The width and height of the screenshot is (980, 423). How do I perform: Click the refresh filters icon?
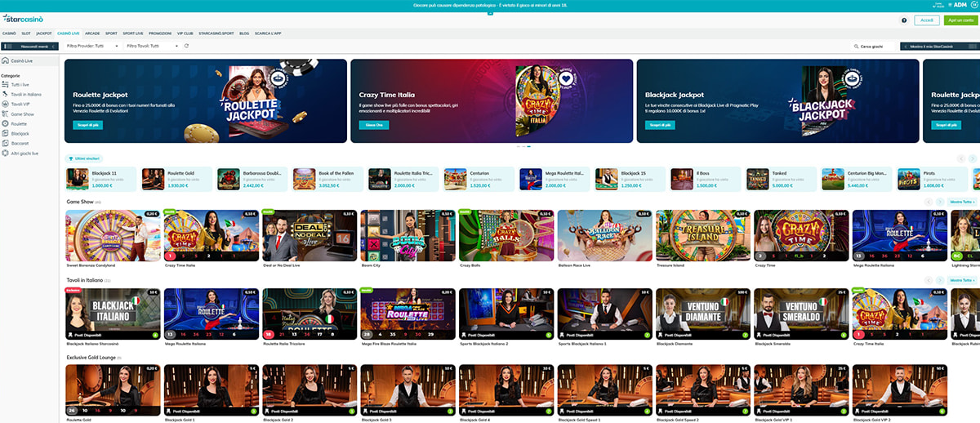(x=186, y=46)
